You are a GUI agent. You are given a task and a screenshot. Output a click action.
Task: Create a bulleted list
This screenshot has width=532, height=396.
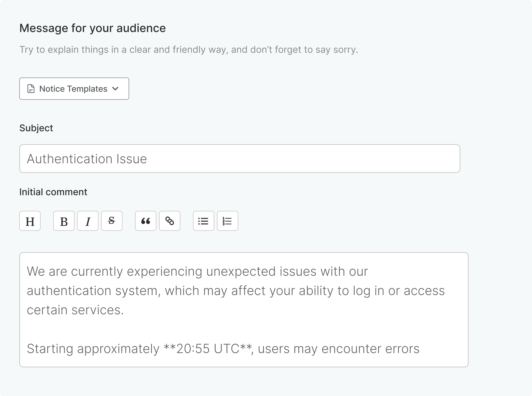tap(203, 221)
